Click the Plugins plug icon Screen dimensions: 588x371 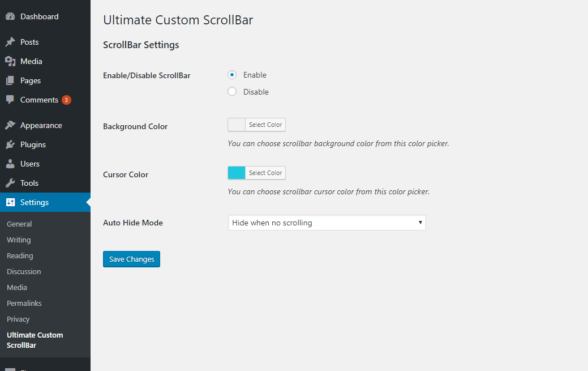(10, 144)
